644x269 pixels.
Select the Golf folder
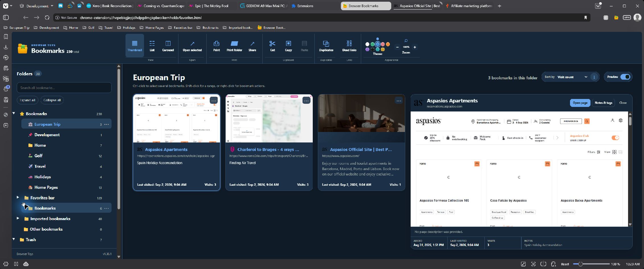pyautogui.click(x=66, y=156)
